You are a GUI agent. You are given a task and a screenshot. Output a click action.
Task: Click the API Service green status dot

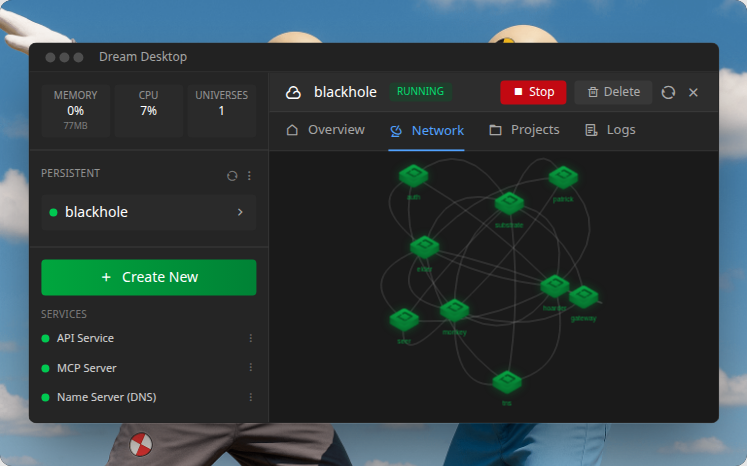point(46,338)
